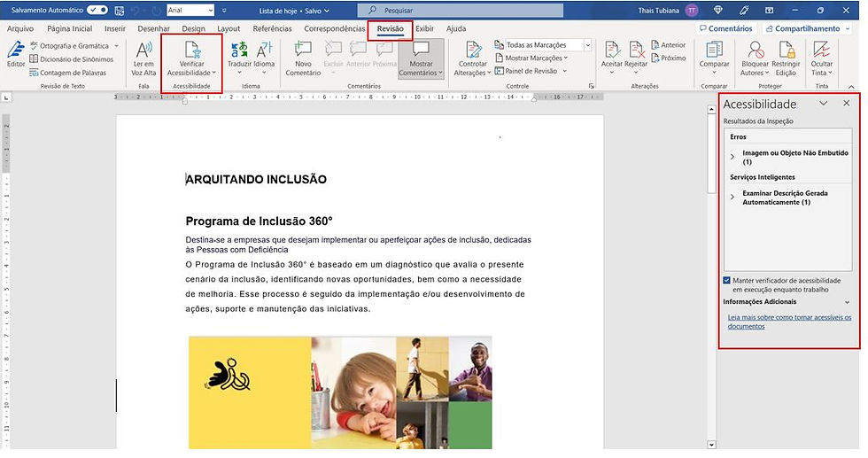The image size is (868, 458).
Task: Click the diamond premium icon in title bar
Action: (718, 10)
